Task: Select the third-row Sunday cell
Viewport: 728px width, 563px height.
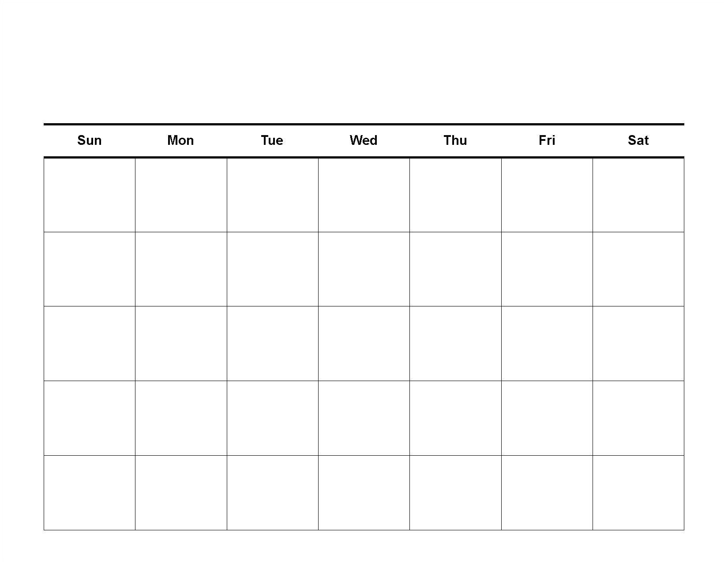Action: click(x=90, y=344)
